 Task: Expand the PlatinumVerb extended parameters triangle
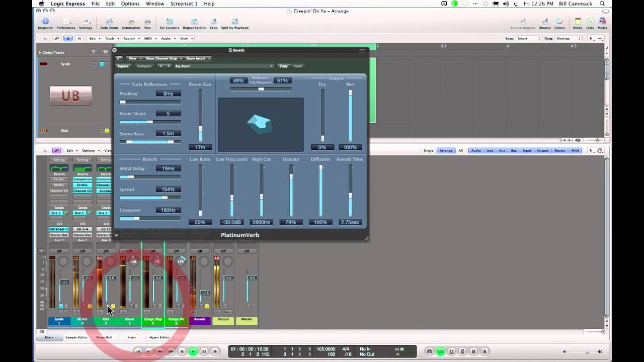[116, 235]
